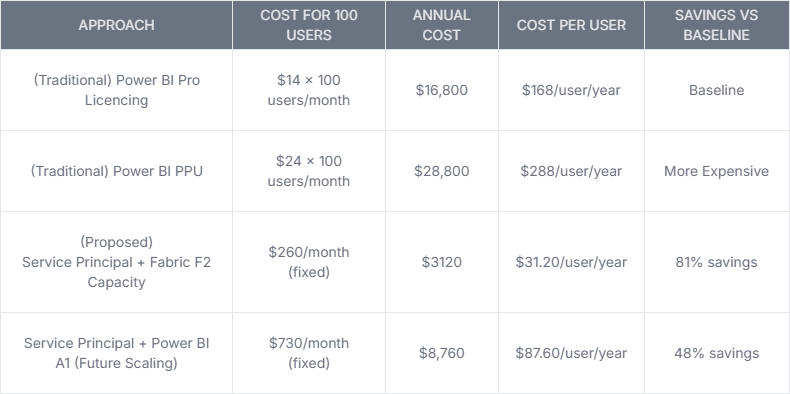This screenshot has height=394, width=790.
Task: Select the COST FOR 100 USERS header
Action: click(309, 25)
